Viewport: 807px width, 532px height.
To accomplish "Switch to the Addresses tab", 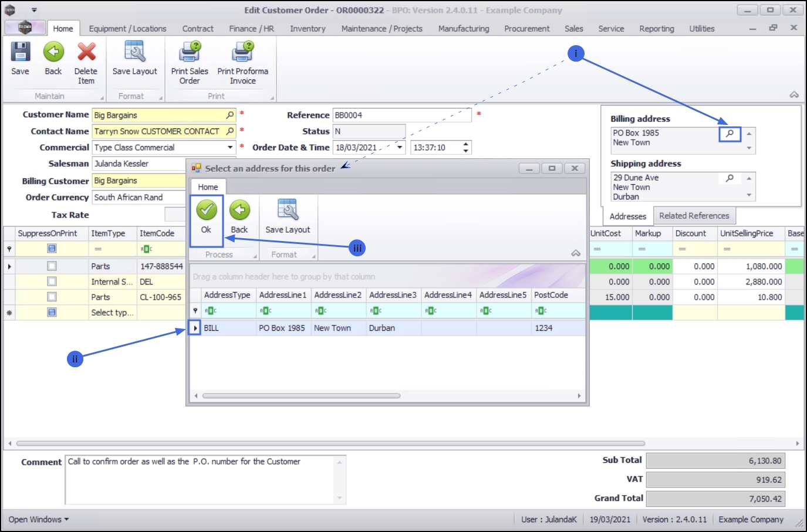I will [628, 216].
